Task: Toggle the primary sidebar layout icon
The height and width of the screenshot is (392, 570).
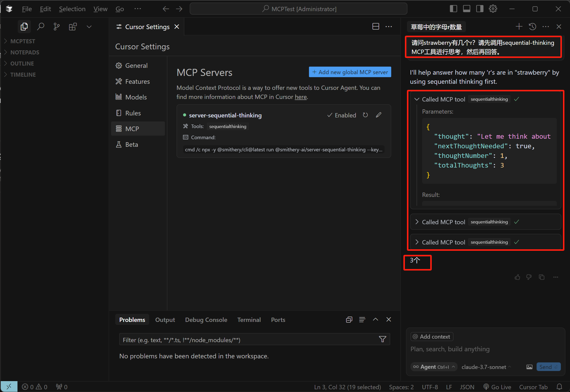Action: pyautogui.click(x=453, y=9)
